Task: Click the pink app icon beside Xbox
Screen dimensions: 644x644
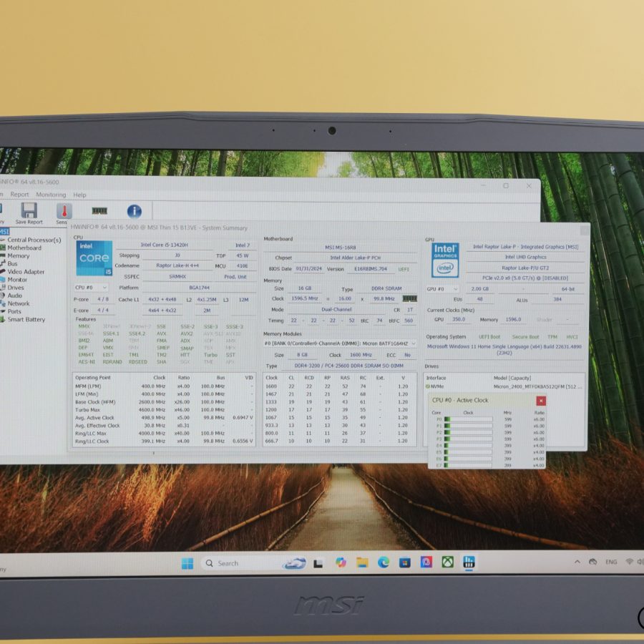Action: (426, 562)
